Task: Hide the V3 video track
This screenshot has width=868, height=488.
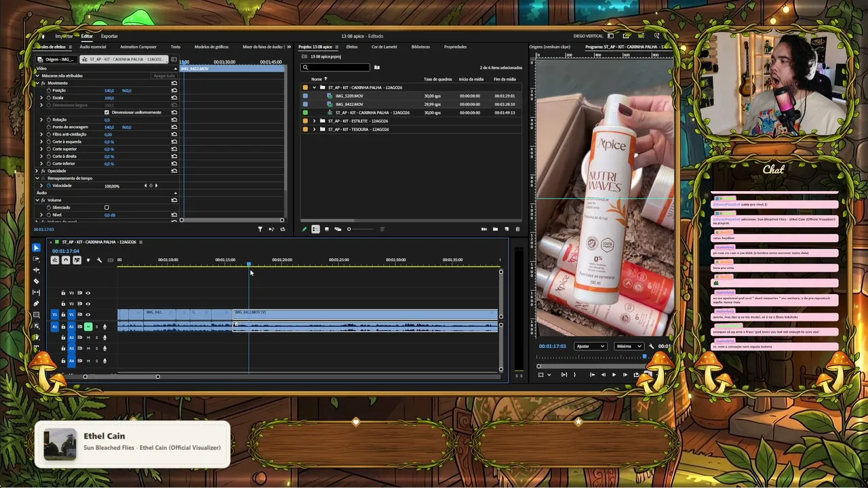Action: point(87,293)
